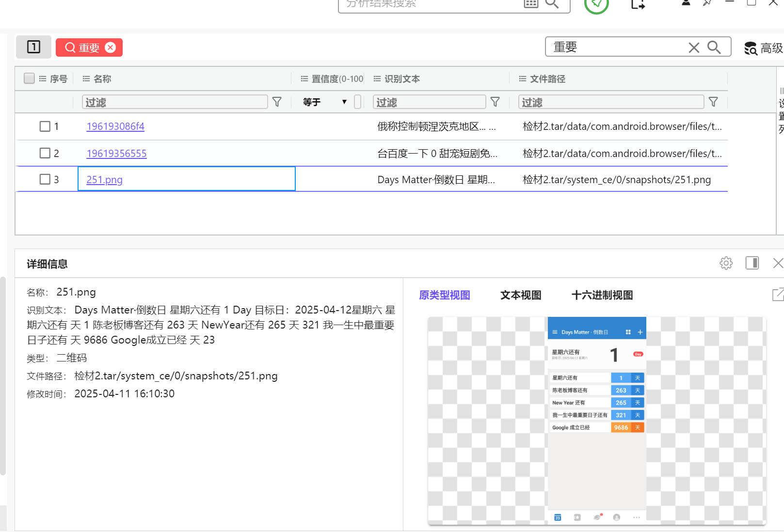Viewport: 784px width, 532px height.
Task: Check the 251.png row checkbox
Action: (44, 179)
